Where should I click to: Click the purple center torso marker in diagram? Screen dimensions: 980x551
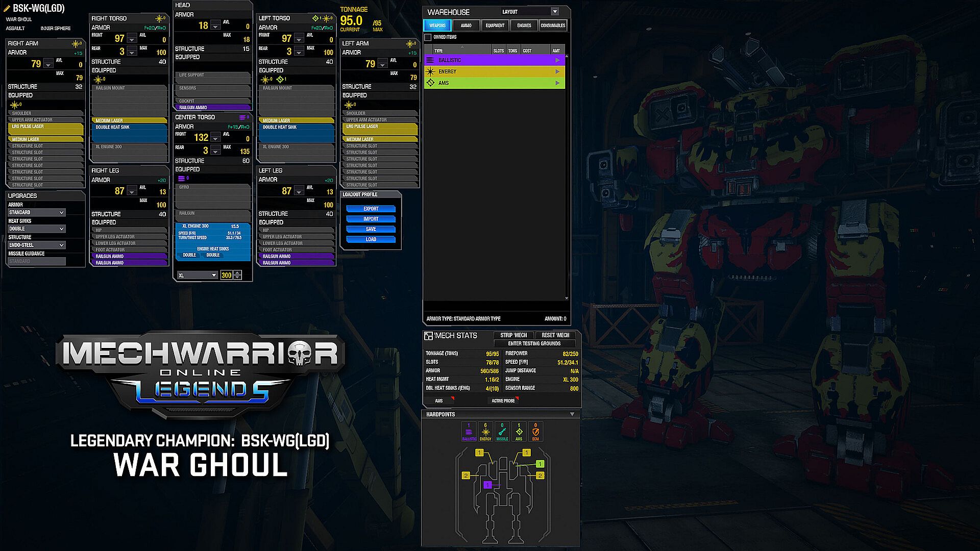coord(487,485)
